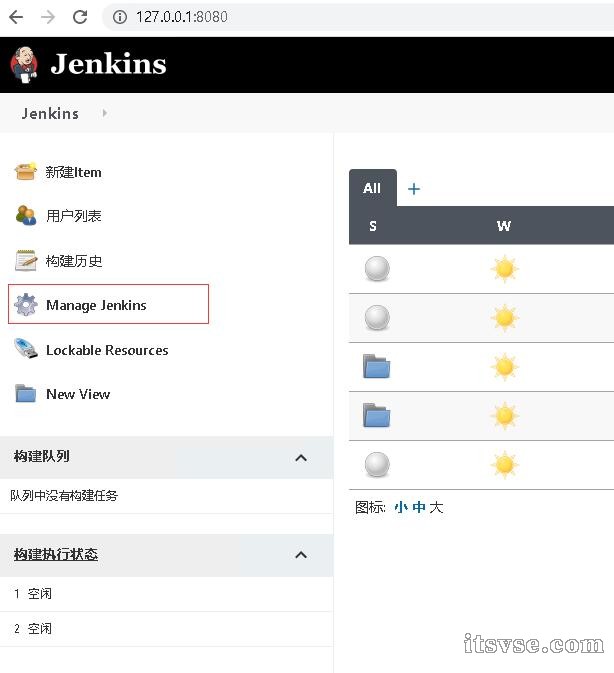The image size is (614, 673).
Task: Click the browser forward arrow
Action: point(48,17)
